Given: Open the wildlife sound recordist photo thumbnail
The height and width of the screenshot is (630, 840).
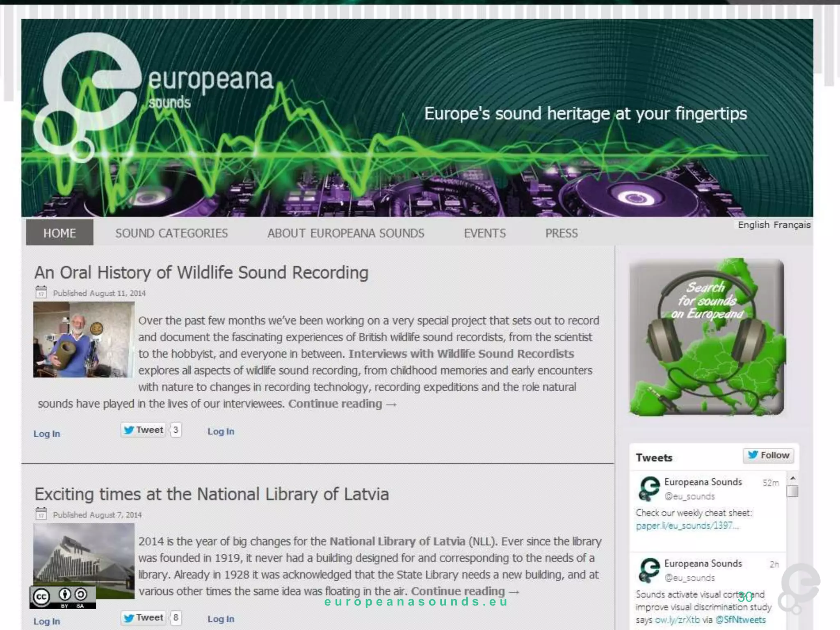Looking at the screenshot, I should (x=84, y=340).
